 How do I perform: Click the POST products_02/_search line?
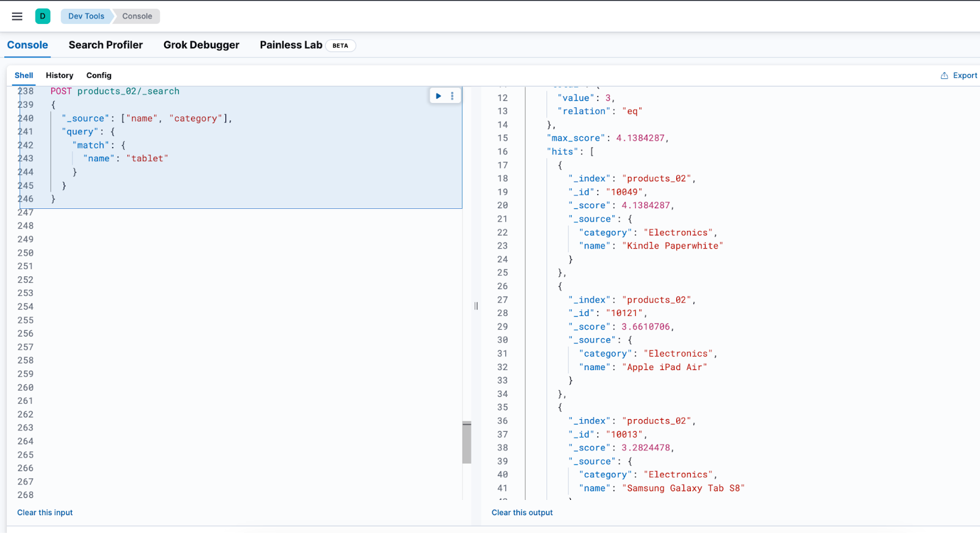pyautogui.click(x=115, y=91)
